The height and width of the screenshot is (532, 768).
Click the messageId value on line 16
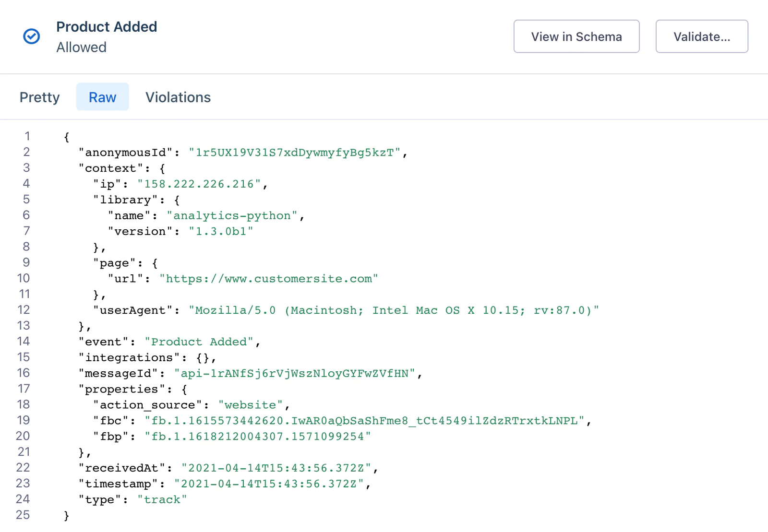coord(297,373)
